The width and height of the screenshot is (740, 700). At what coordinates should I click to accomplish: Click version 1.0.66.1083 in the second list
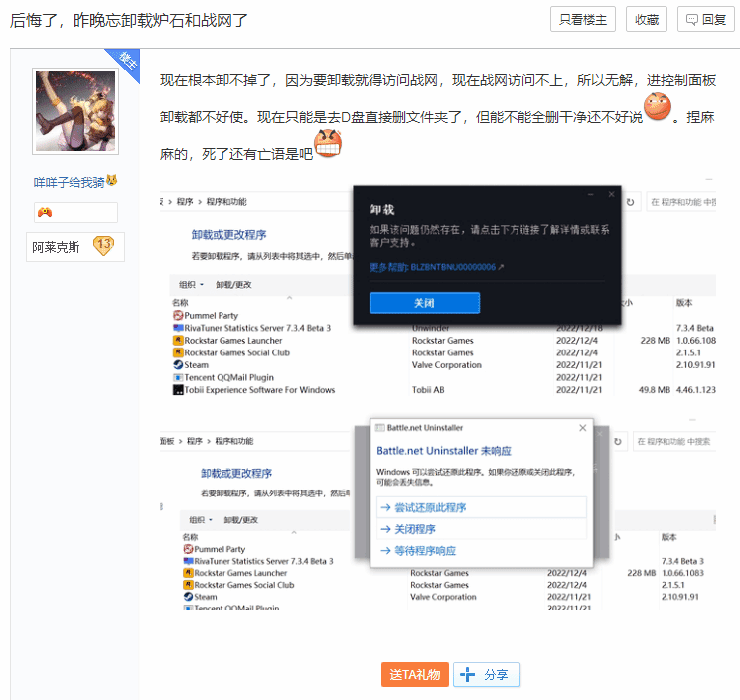pyautogui.click(x=682, y=573)
